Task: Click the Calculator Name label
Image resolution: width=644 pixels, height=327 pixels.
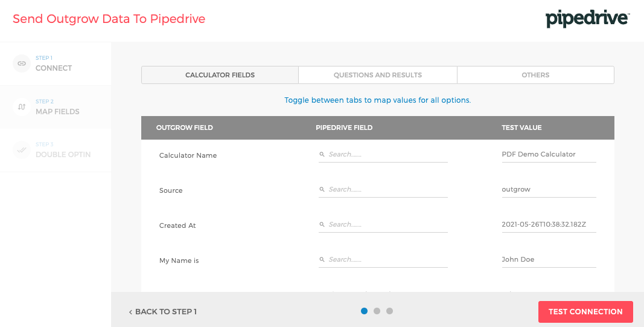Action: coord(188,155)
